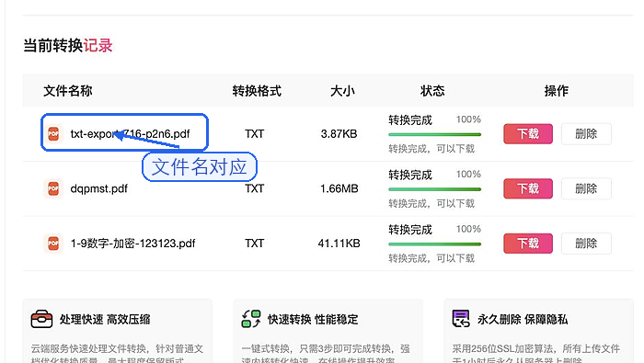Viewport: 644px width, 363px height.
Task: Click the 快速转换 性能稳定 card title
Action: [313, 319]
